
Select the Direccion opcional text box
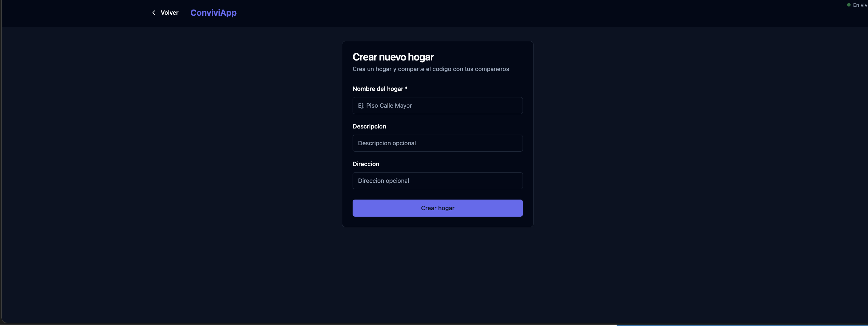click(437, 181)
